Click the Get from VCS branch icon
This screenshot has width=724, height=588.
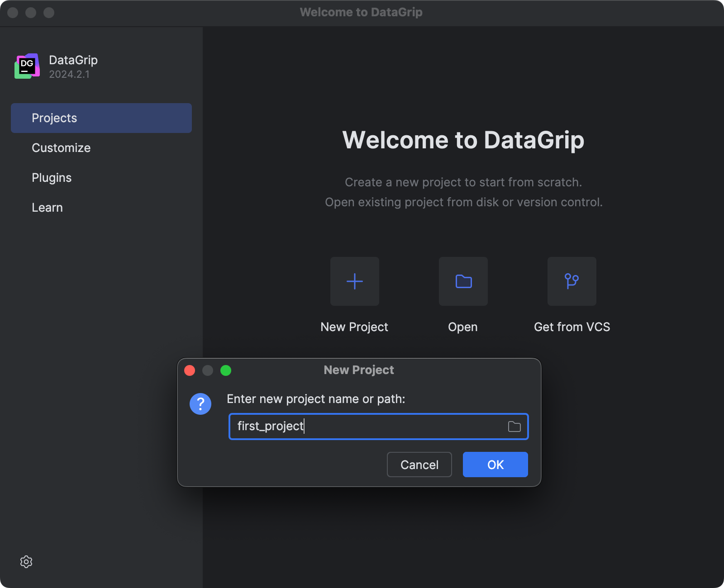click(x=572, y=281)
